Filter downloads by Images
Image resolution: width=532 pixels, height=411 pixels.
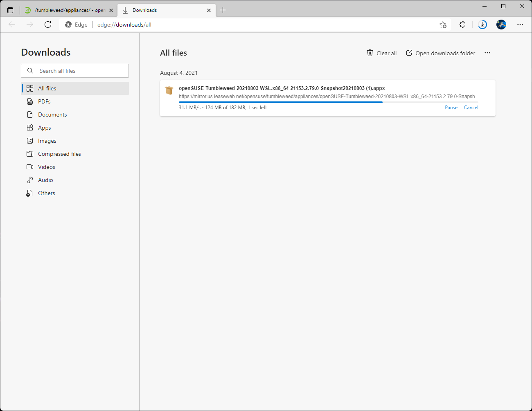coord(75,141)
